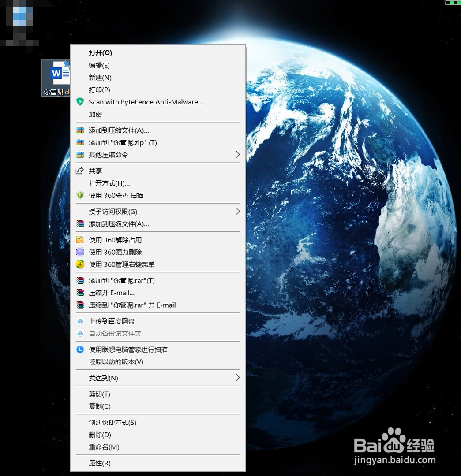
Task: Choose 重命名(M) from the menu
Action: pyautogui.click(x=158, y=447)
